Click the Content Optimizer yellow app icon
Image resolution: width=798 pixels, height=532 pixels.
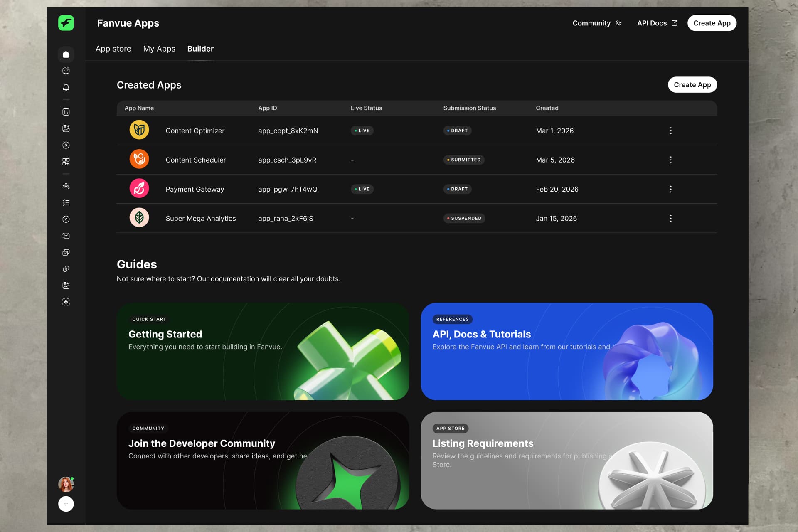tap(139, 130)
